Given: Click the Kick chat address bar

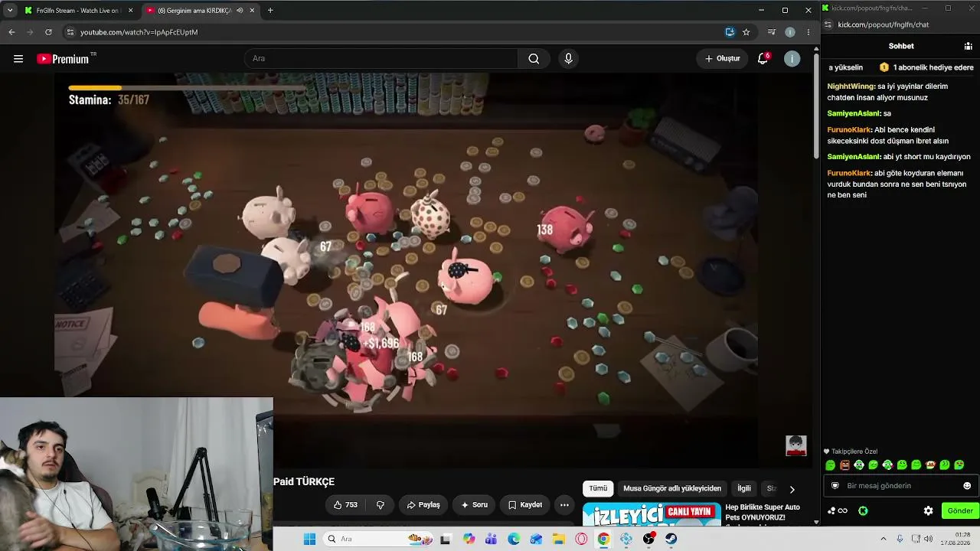Looking at the screenshot, I should (x=884, y=24).
